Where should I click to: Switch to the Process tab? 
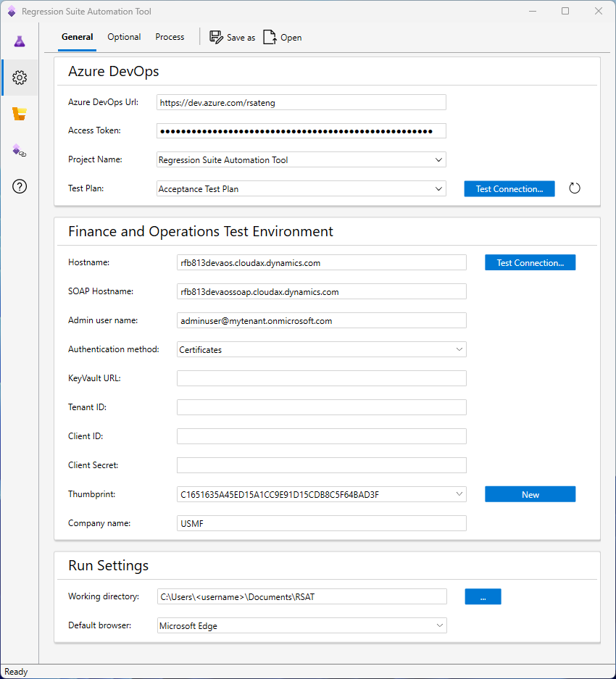point(170,37)
